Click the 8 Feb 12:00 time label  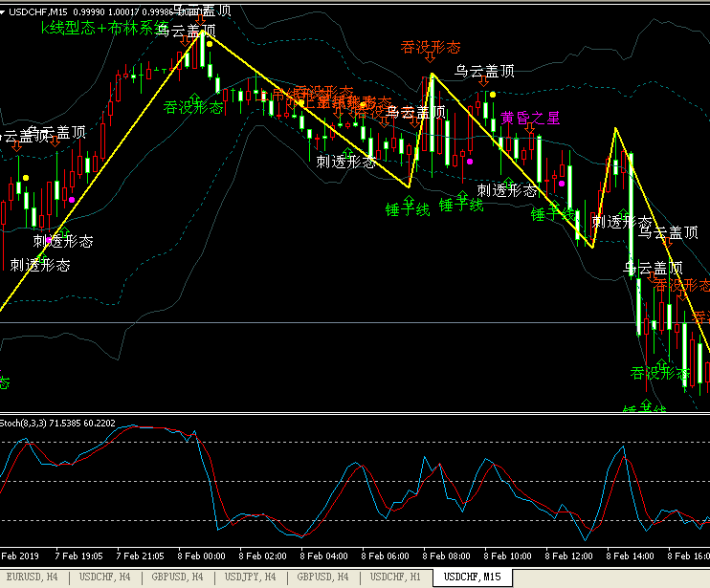[568, 555]
